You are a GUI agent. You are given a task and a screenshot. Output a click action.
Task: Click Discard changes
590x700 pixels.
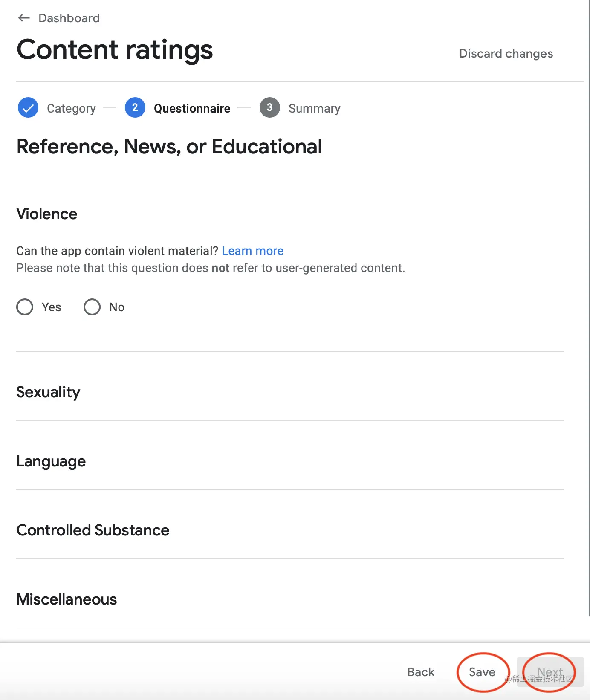pyautogui.click(x=506, y=54)
